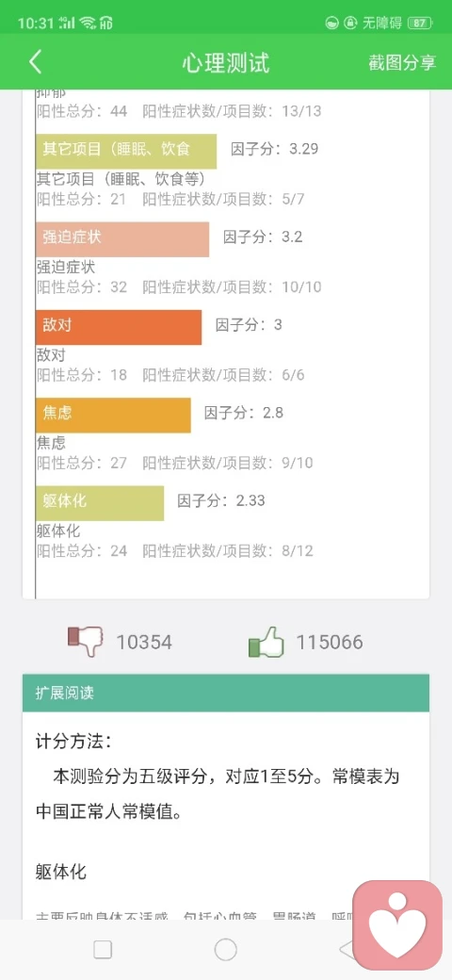This screenshot has width=452, height=980.
Task: Tap the like count 115066
Action: (x=329, y=643)
